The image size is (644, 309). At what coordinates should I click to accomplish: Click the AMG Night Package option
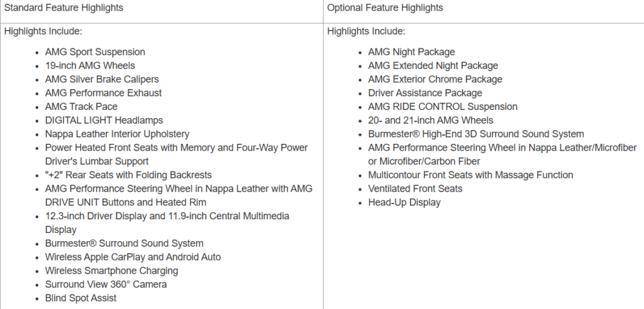click(411, 52)
